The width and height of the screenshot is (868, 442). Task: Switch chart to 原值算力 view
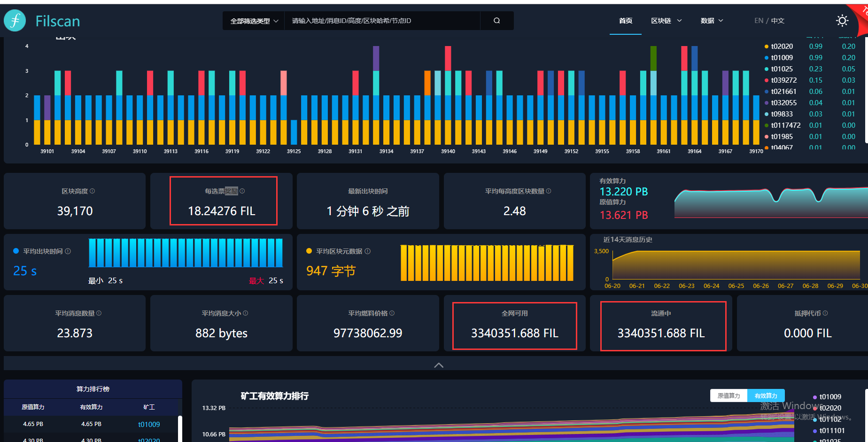[x=729, y=396]
